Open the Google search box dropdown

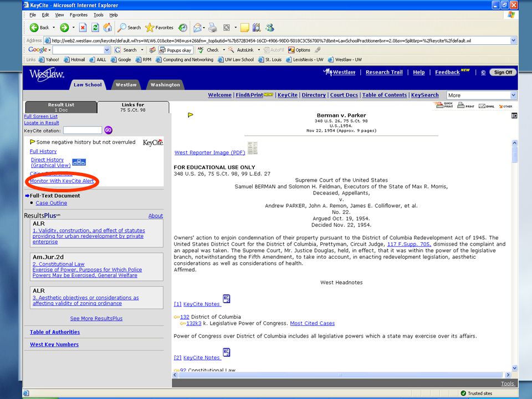[x=107, y=50]
